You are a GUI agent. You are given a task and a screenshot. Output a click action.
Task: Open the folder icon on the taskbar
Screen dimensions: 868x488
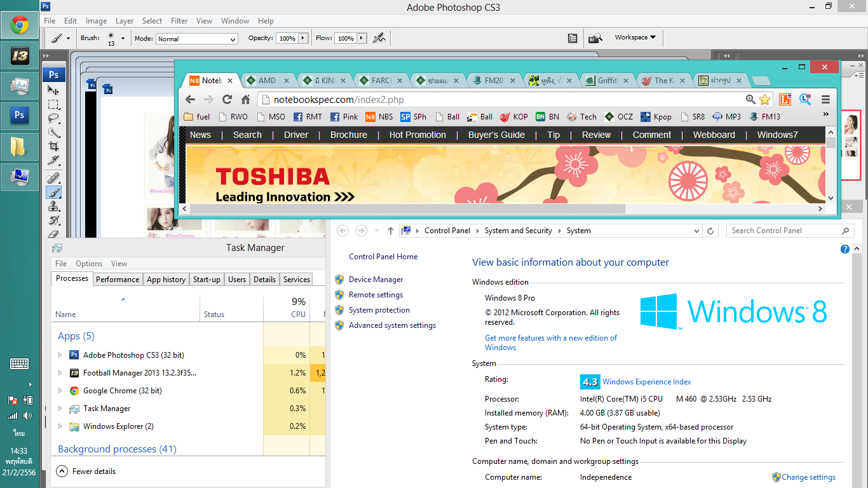tap(20, 146)
